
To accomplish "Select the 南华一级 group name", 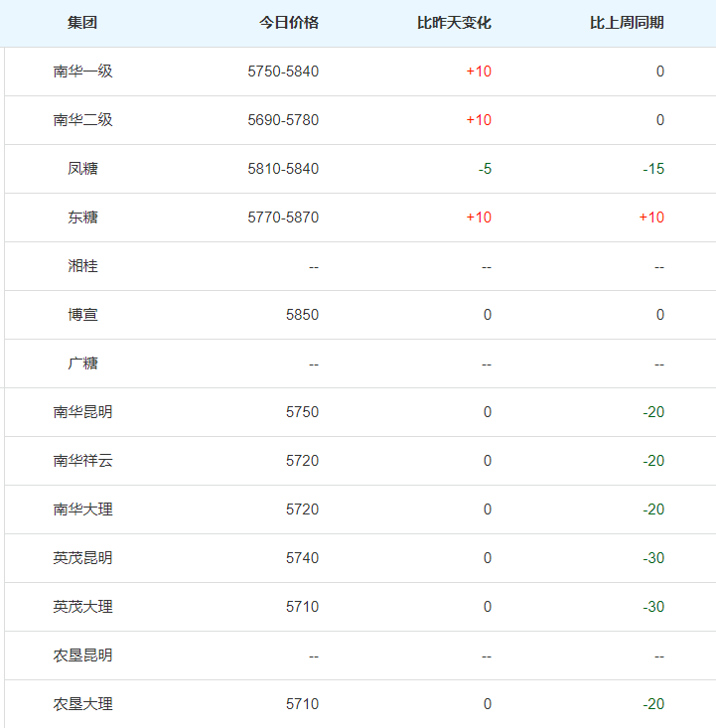I will 82,72.
